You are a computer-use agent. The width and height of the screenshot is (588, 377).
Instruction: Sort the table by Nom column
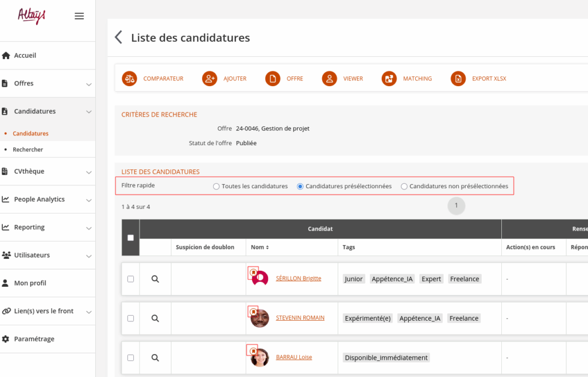260,247
